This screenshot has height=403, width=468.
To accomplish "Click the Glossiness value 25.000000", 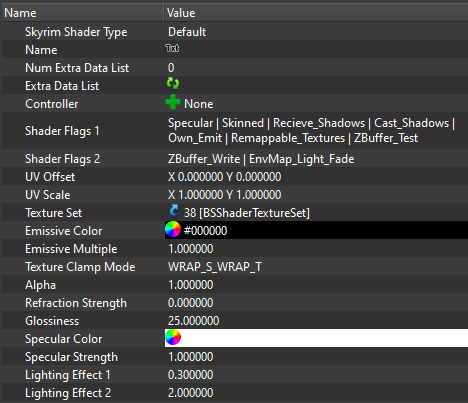I will coord(193,321).
